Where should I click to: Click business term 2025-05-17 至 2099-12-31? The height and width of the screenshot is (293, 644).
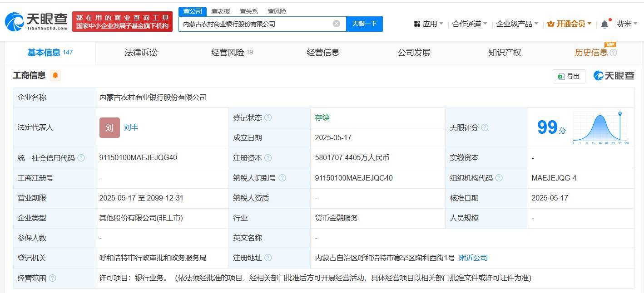click(141, 198)
